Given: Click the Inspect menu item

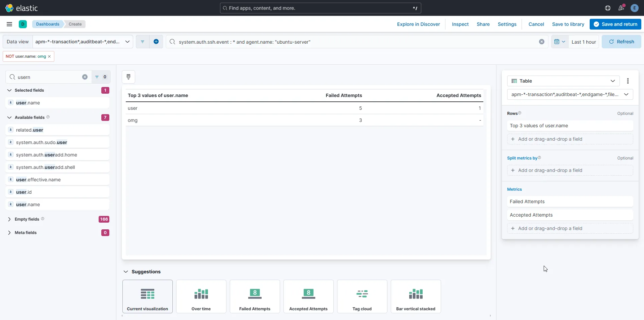Looking at the screenshot, I should click(460, 24).
